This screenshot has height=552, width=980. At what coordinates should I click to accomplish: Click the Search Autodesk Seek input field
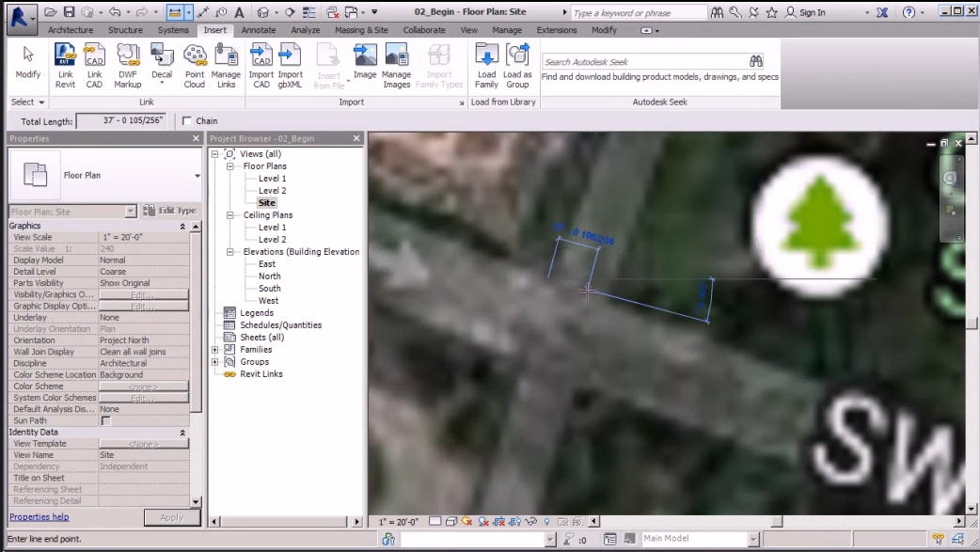click(x=645, y=61)
